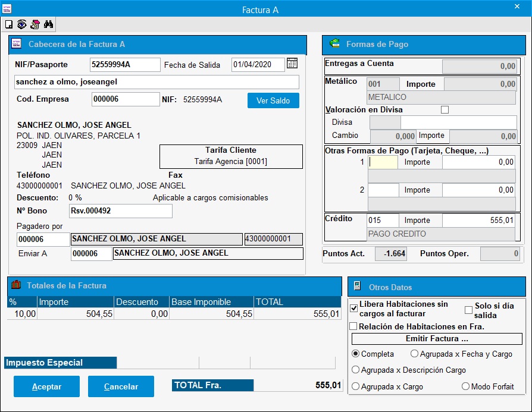Click the Enviar A name SANCHEZ OLMO, JOSE ANGEL
Image resolution: width=532 pixels, height=412 pixels.
tap(208, 253)
